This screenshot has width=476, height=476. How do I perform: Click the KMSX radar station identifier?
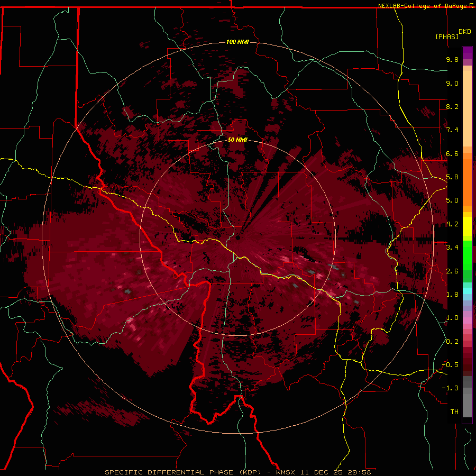pyautogui.click(x=286, y=472)
